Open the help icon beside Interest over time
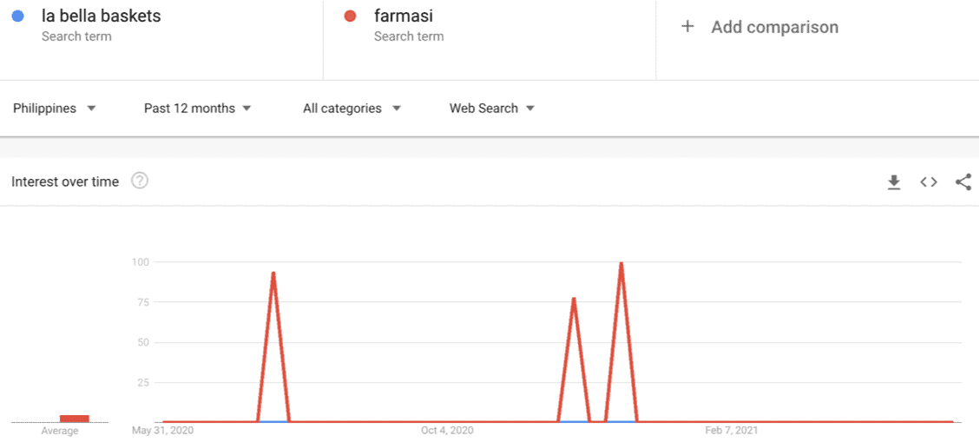This screenshot has width=980, height=442. point(140,181)
